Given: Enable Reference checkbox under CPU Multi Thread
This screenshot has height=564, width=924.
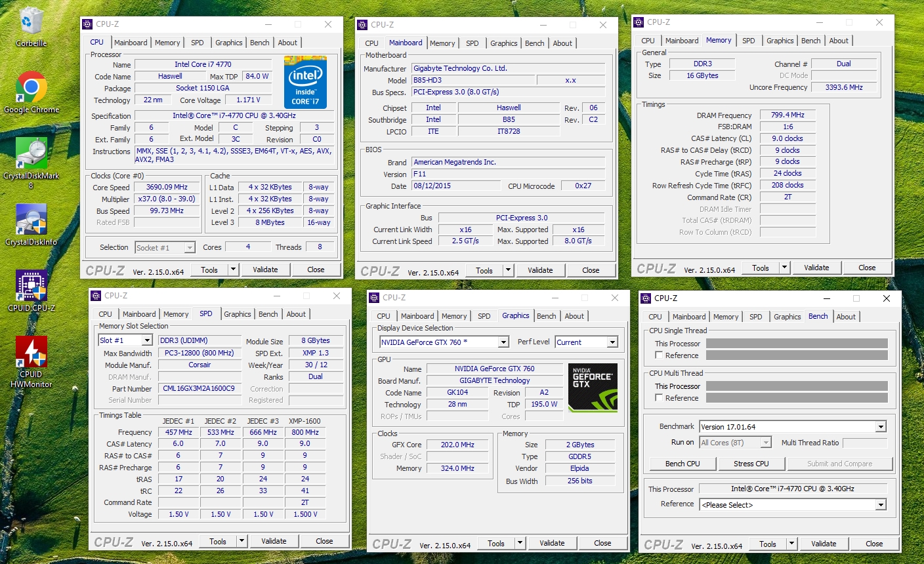Looking at the screenshot, I should [x=659, y=398].
